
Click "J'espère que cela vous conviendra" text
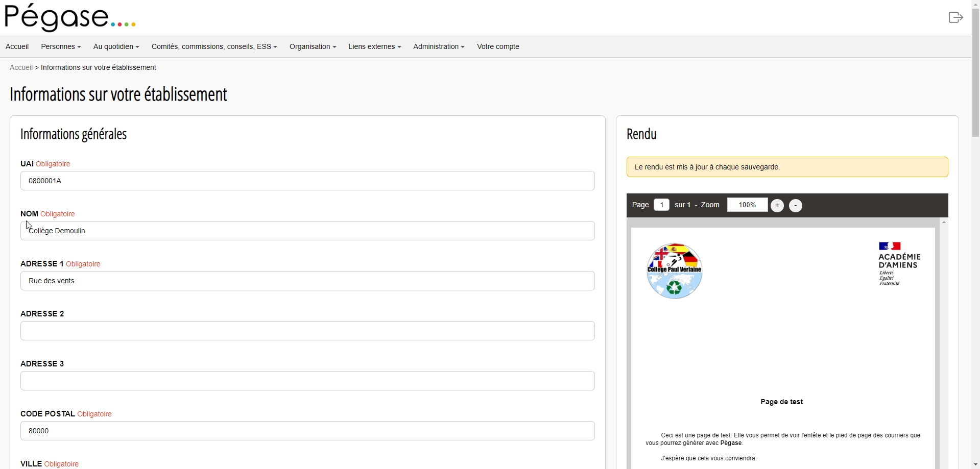click(x=709, y=458)
